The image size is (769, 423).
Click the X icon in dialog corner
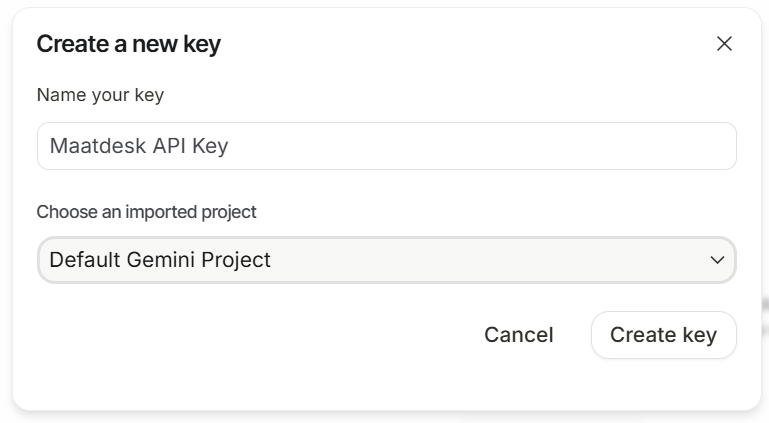click(724, 44)
